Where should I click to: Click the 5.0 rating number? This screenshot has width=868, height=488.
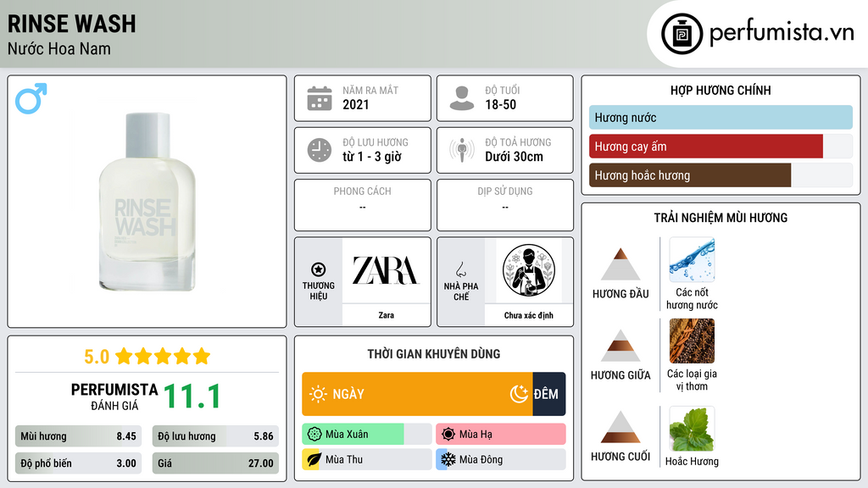click(97, 357)
